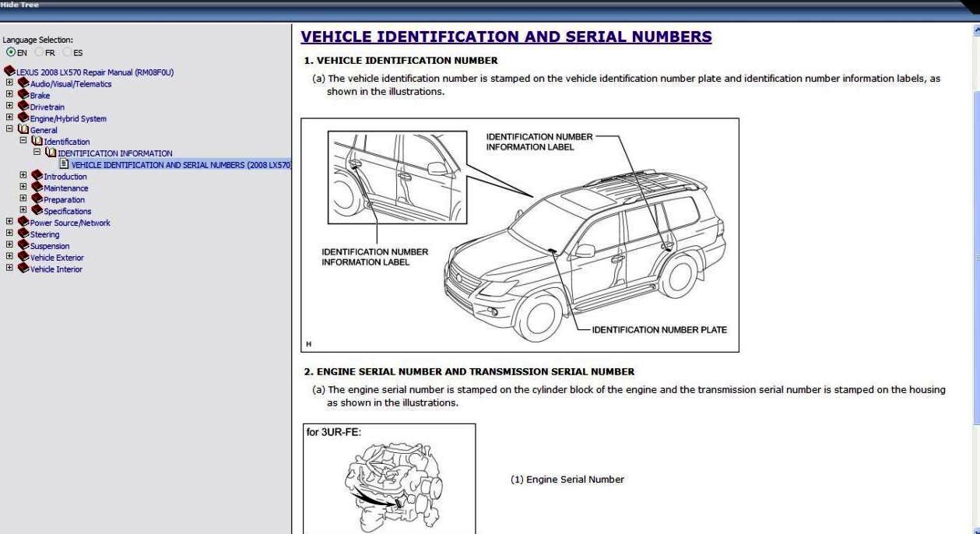Expand the Engine/Hybrid System node

click(x=9, y=118)
